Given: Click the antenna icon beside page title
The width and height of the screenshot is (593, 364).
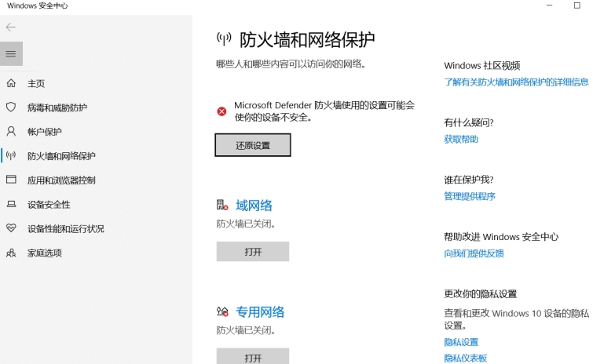Looking at the screenshot, I should [x=224, y=39].
